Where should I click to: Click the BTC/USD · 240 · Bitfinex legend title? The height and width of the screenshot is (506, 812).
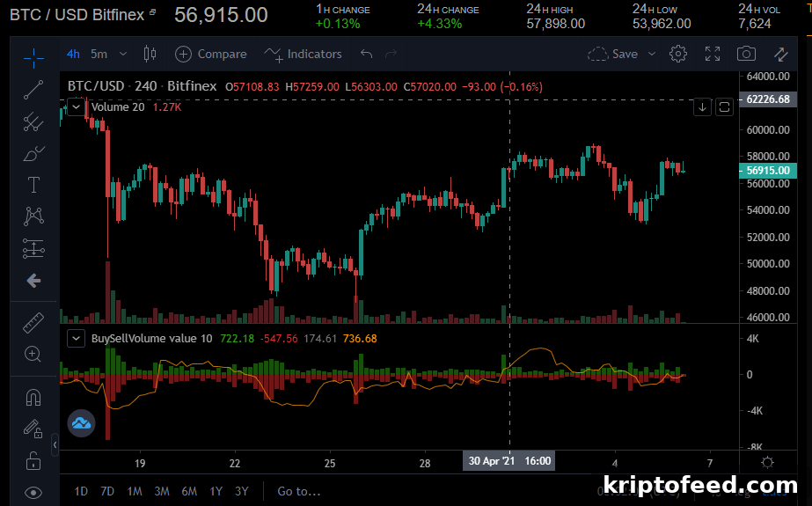click(x=142, y=86)
